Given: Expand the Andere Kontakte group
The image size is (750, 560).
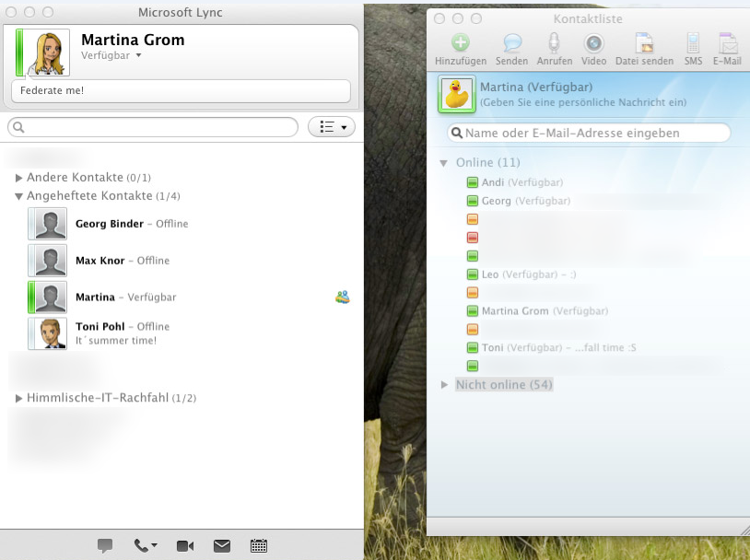Looking at the screenshot, I should tap(19, 178).
